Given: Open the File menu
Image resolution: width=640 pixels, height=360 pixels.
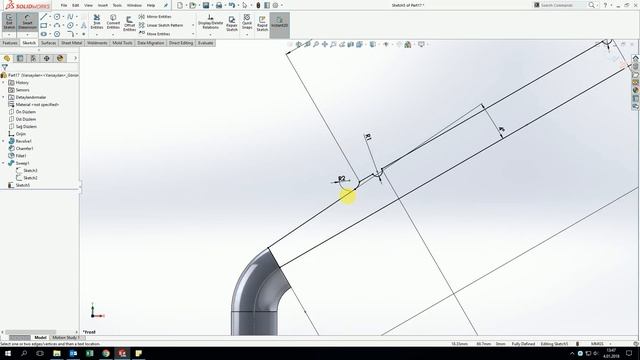Looking at the screenshot, I should (x=64, y=5).
